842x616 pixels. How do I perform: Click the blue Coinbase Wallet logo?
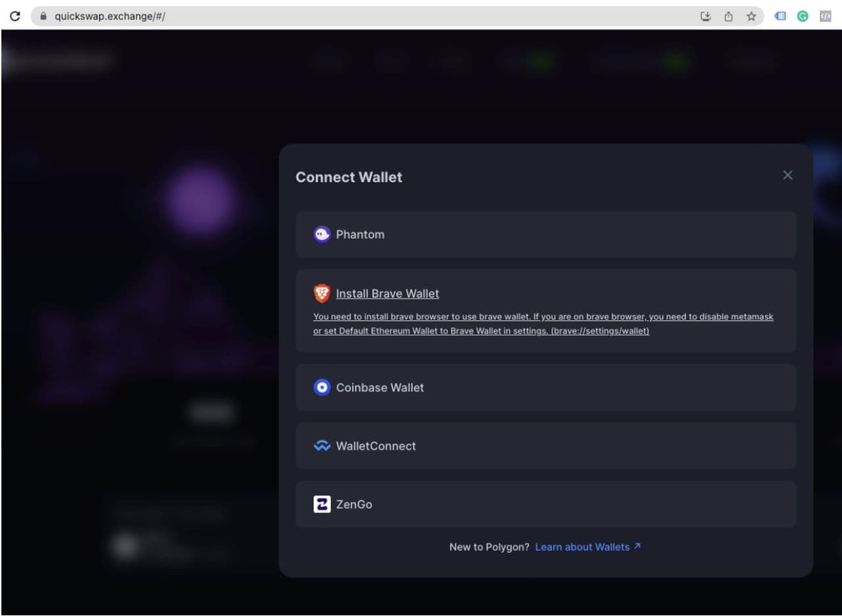(322, 387)
